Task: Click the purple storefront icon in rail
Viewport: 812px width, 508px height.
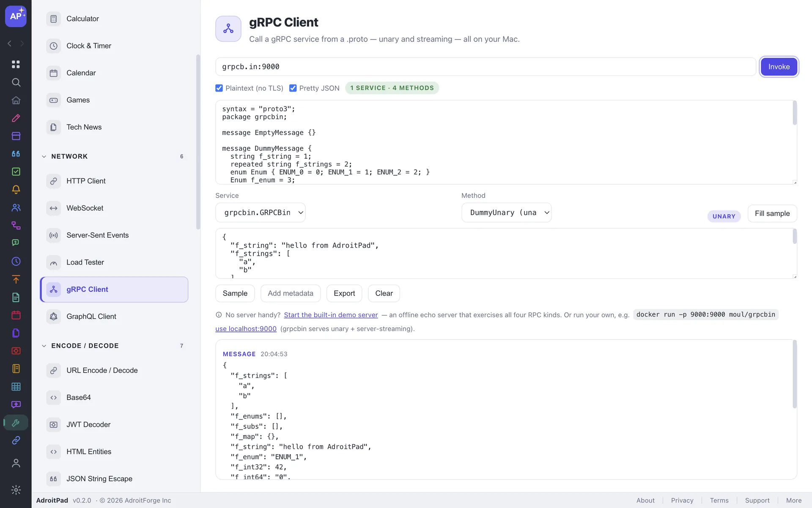Action: coord(16,136)
